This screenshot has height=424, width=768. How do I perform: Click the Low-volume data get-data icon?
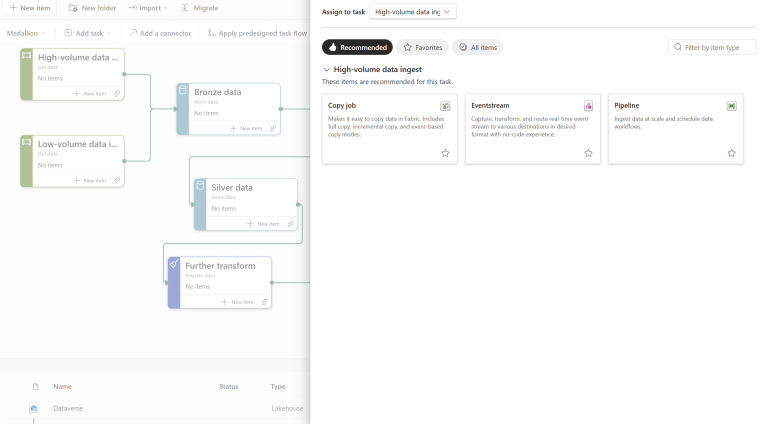(26, 142)
